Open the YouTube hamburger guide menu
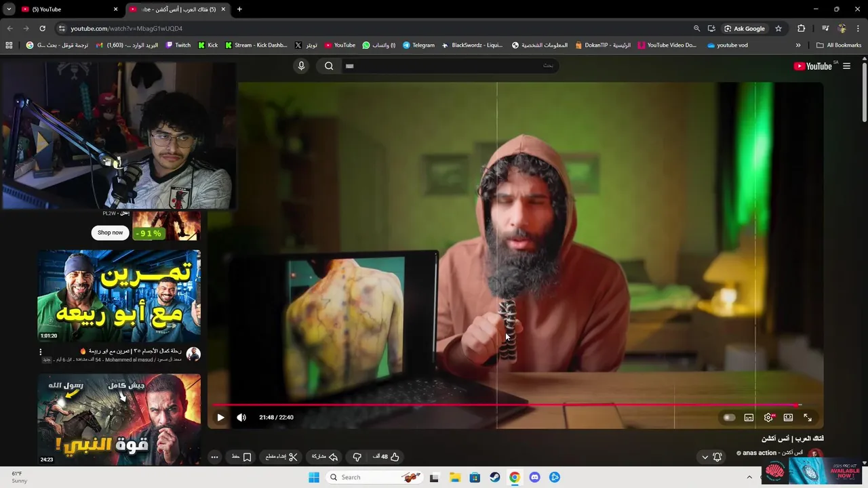Screen dimensions: 868x488 846,66
